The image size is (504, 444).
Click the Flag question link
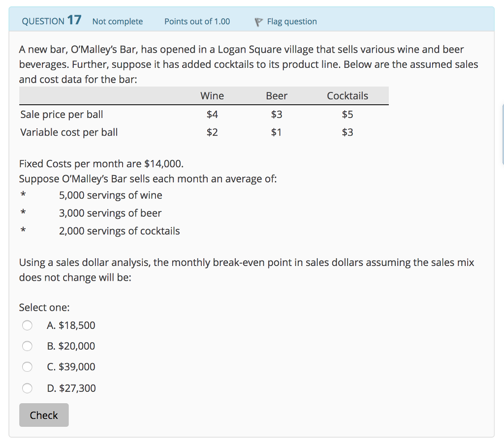click(x=292, y=22)
